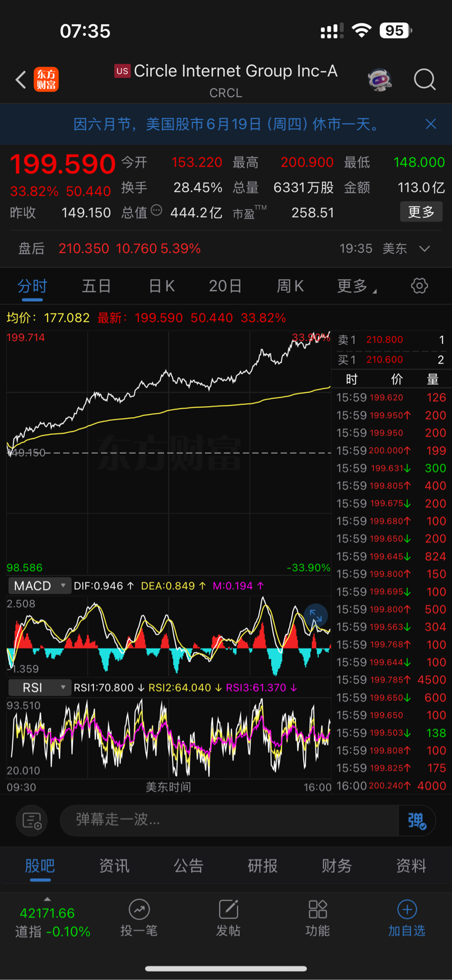
Task: Tap the 美东 timezone label
Action: 395,248
